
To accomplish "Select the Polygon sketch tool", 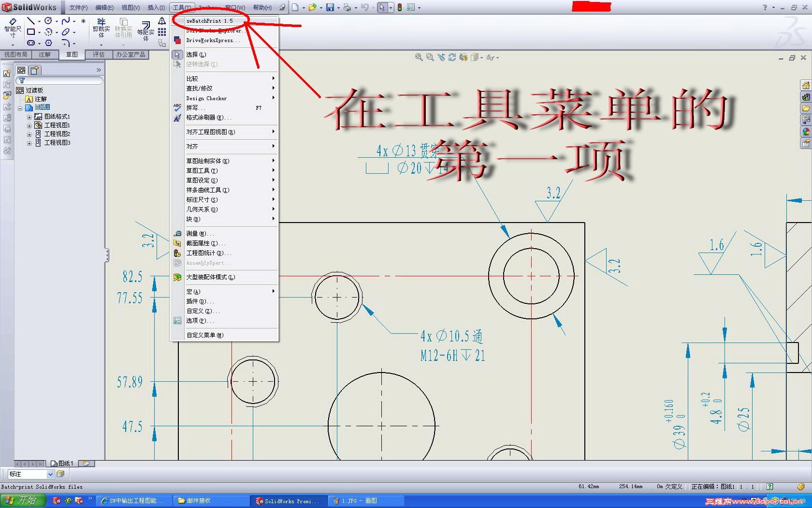I will coord(48,43).
